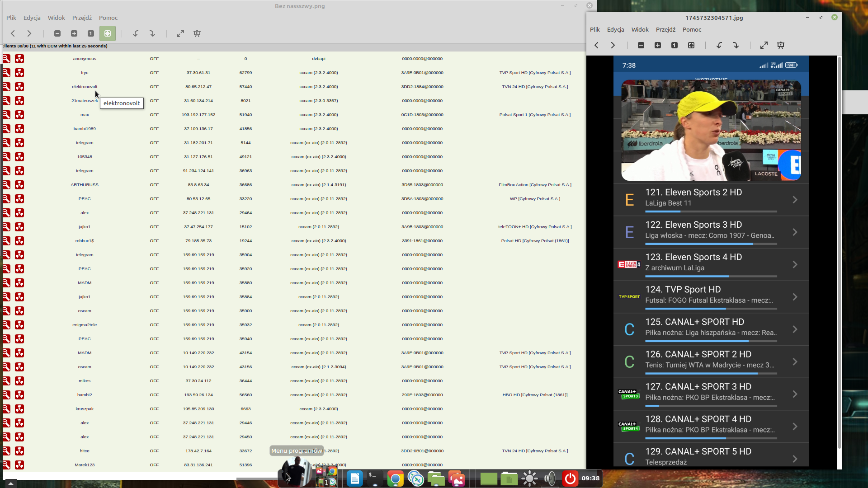Toggle best fit zoom in left viewer

coord(108,33)
